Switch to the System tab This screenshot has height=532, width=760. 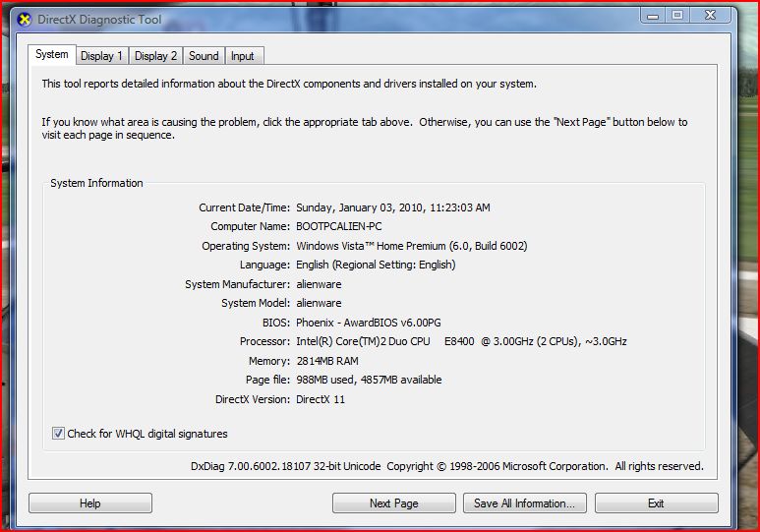52,54
